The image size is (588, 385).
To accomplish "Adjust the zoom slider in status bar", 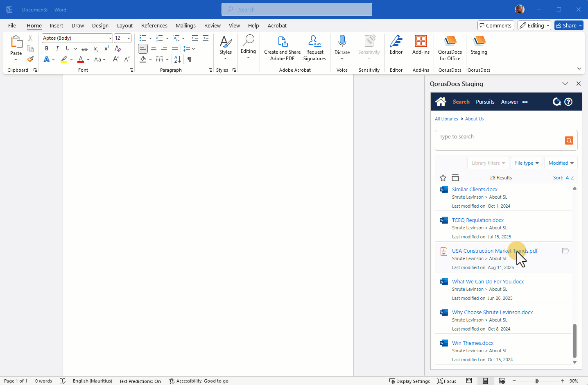I will 536,381.
